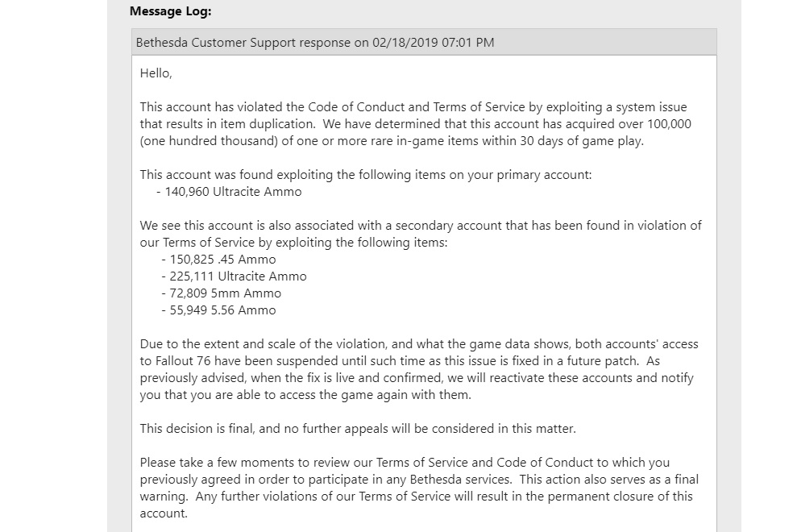
Task: Select the "225,111 Ultracite Ammo" list entry
Action: click(238, 276)
